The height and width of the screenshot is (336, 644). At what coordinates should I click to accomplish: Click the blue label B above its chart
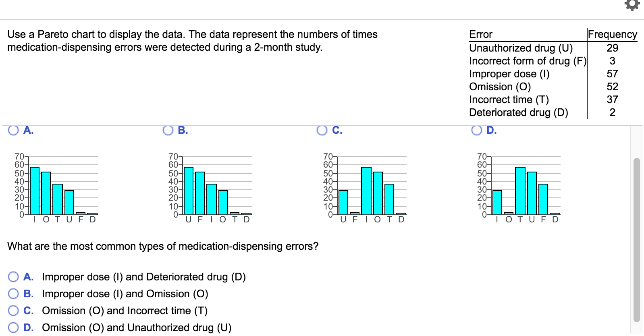point(183,130)
